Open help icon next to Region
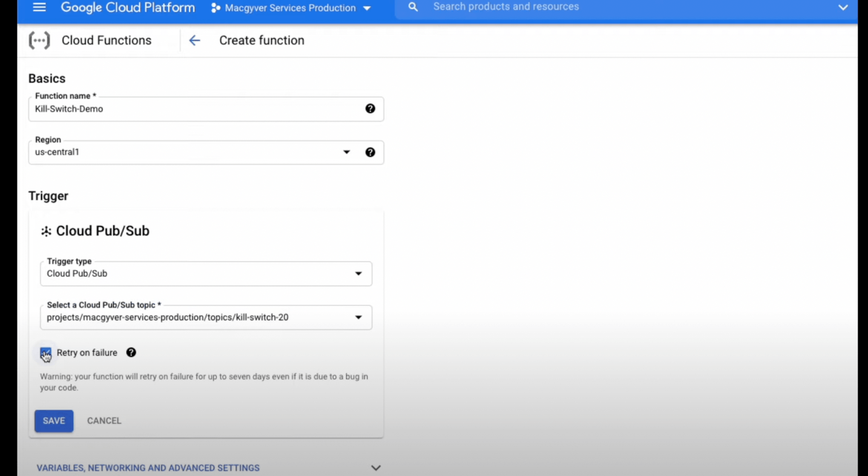The image size is (868, 476). [370, 152]
